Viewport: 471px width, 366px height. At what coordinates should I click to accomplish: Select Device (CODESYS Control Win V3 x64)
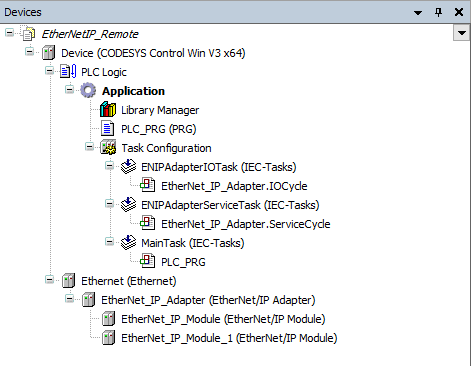click(153, 53)
